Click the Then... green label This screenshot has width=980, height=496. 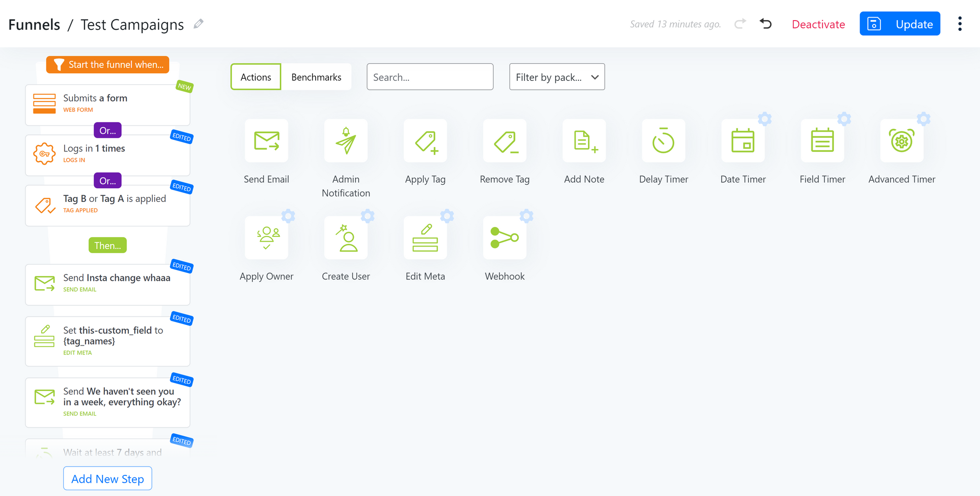(x=107, y=245)
